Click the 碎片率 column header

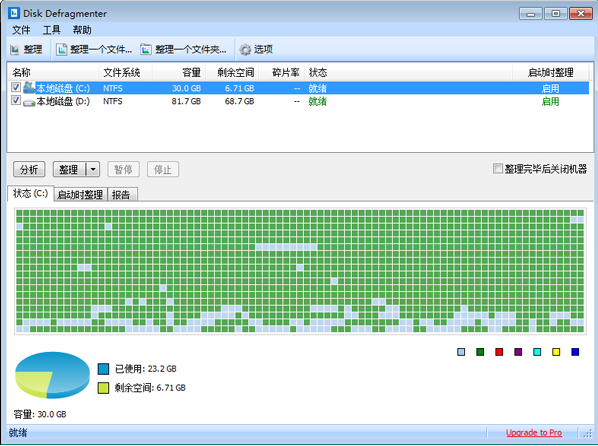point(282,72)
